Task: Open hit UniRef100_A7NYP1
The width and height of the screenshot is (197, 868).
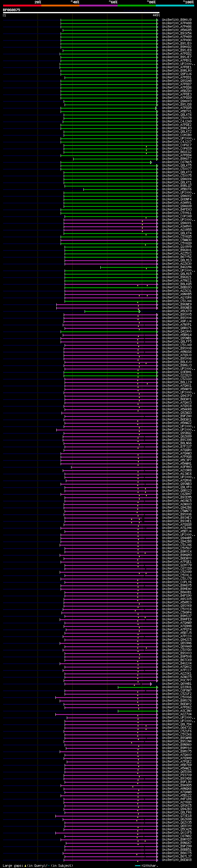Action: coord(177,325)
